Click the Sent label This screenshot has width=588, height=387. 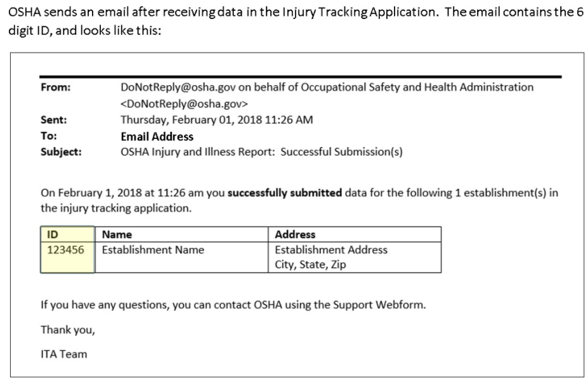[53, 120]
